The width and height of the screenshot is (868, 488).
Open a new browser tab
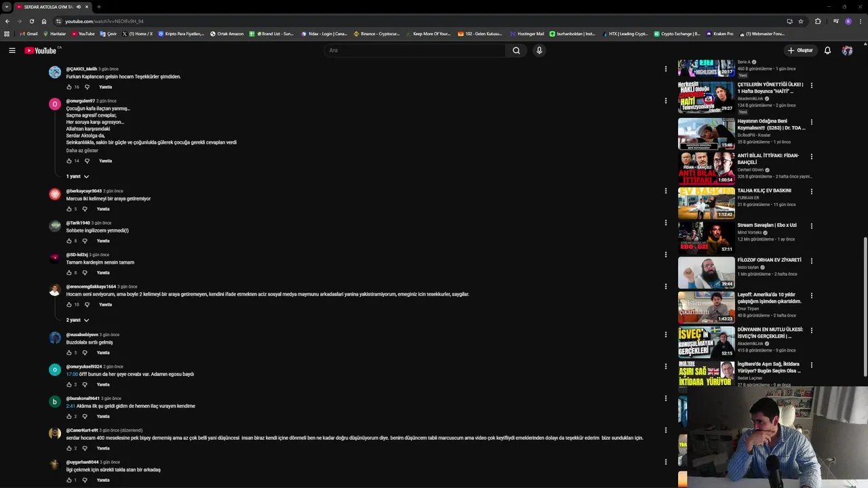coord(98,7)
